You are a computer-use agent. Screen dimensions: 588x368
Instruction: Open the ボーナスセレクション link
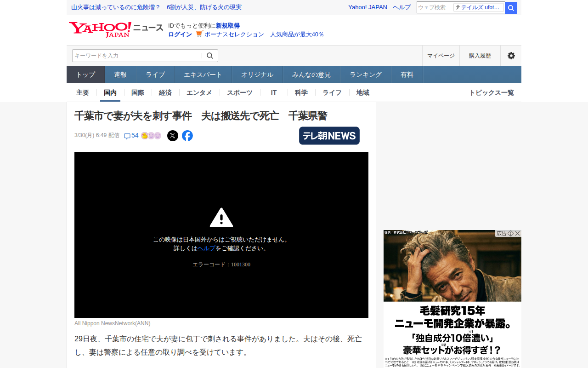(x=234, y=34)
